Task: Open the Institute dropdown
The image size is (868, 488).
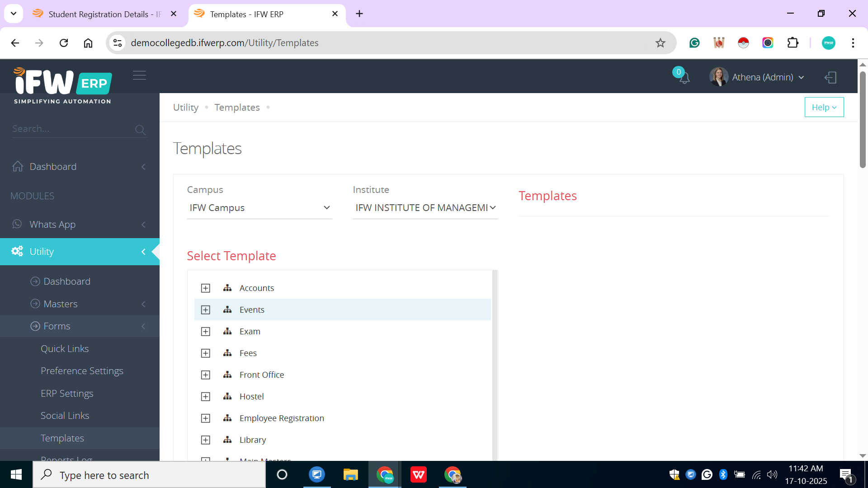Action: pyautogui.click(x=425, y=208)
